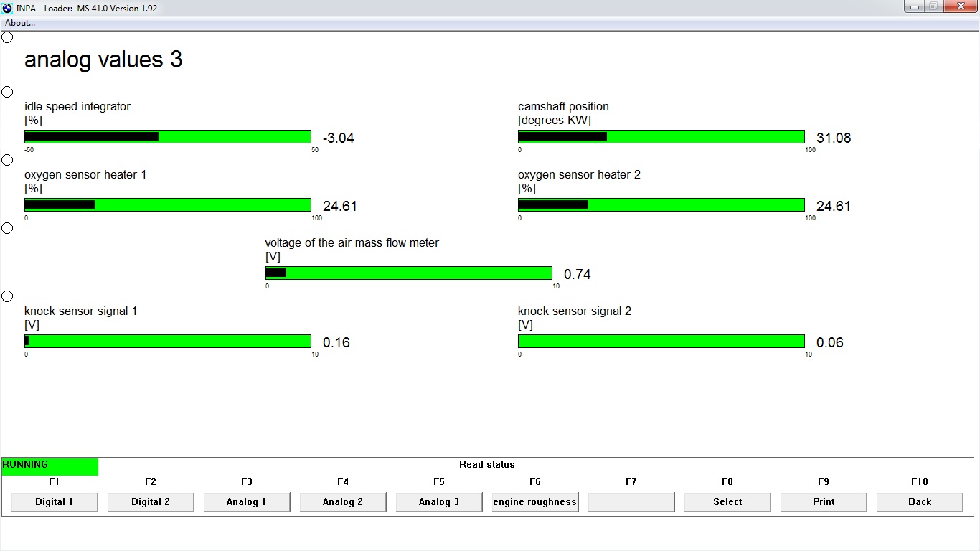This screenshot has height=551, width=980.
Task: Show Analog 1 values
Action: [x=246, y=501]
